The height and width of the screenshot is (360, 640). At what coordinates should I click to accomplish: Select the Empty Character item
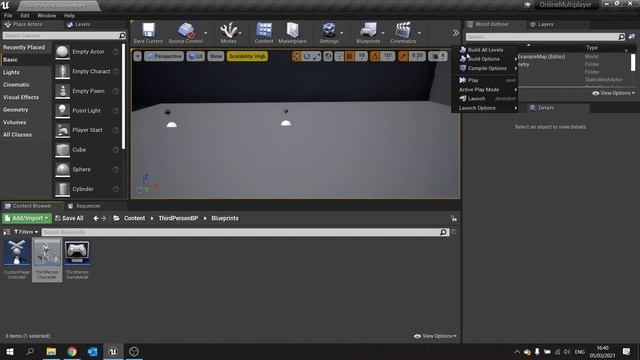(87, 71)
